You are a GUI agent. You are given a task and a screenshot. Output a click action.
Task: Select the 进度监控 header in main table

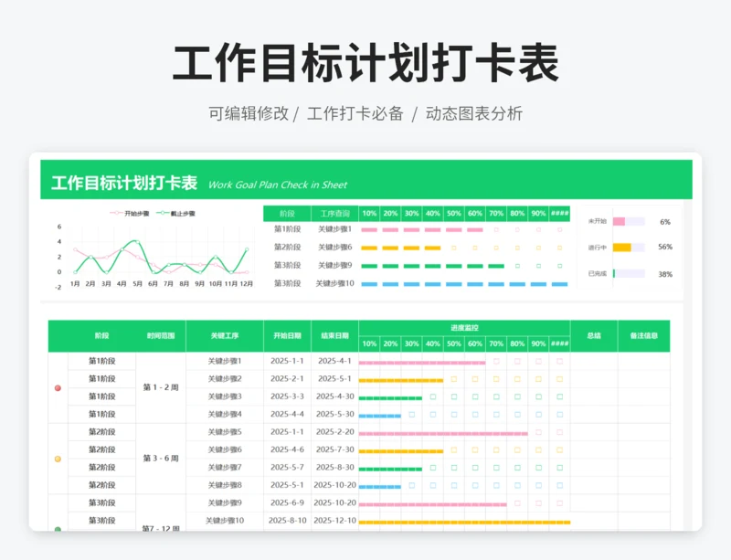pyautogui.click(x=464, y=327)
